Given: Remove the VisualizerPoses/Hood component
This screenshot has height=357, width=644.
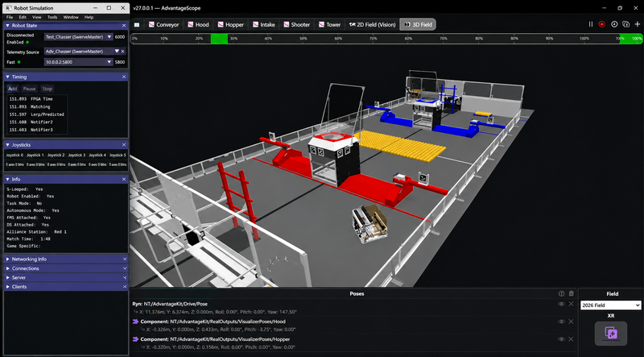Looking at the screenshot, I should (x=571, y=322).
